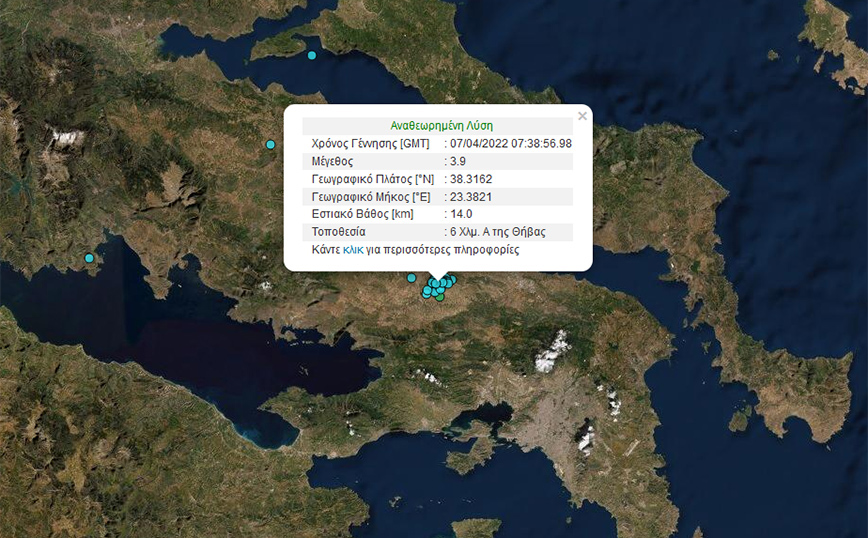Close the earthquake info popup
The image size is (868, 538).
[x=582, y=116]
